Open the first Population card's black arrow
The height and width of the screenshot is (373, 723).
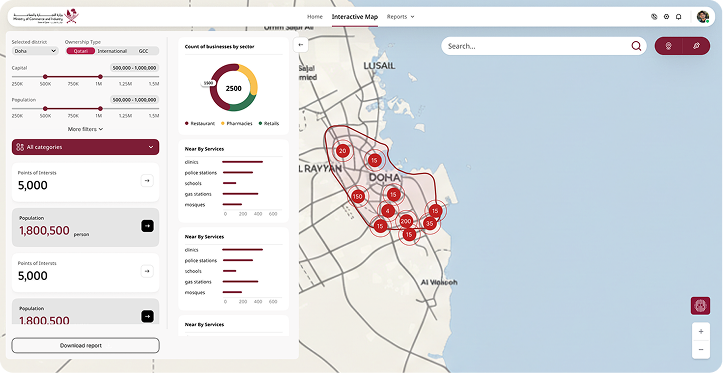147,226
